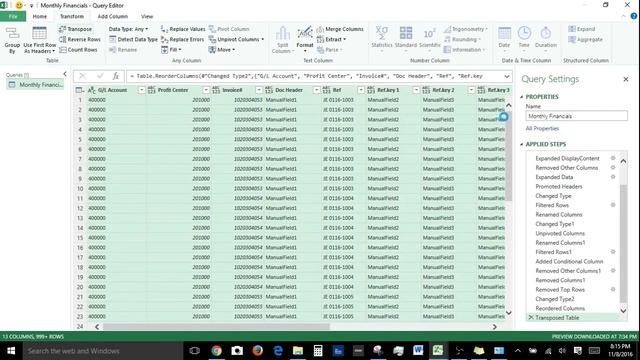The width and height of the screenshot is (640, 360).
Task: Open the Statistics tool
Action: (x=382, y=39)
